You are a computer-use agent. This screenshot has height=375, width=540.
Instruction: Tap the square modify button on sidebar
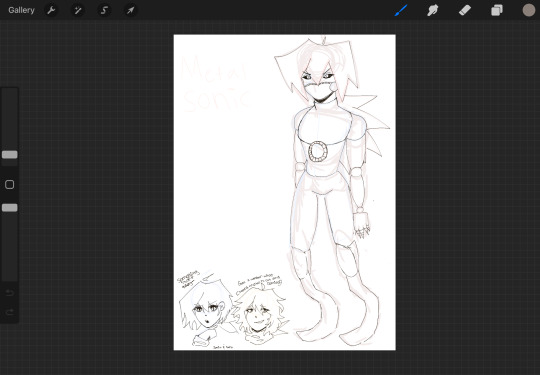tap(10, 185)
